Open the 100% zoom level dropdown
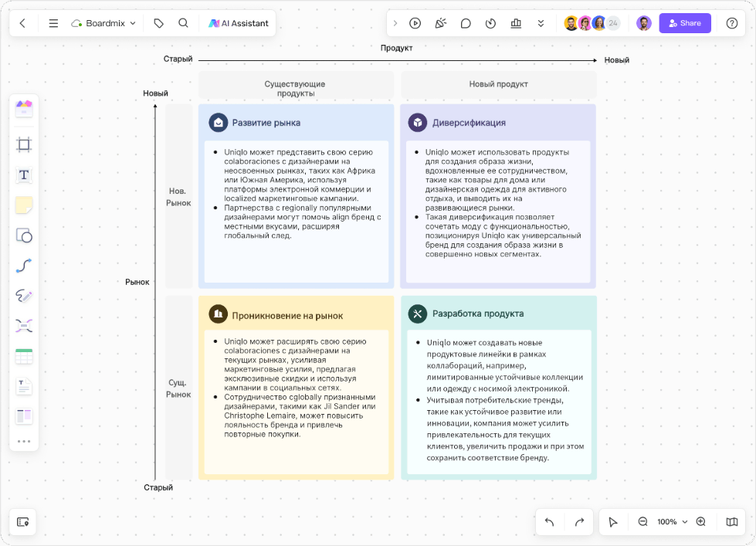This screenshot has height=546, width=756. 672,522
